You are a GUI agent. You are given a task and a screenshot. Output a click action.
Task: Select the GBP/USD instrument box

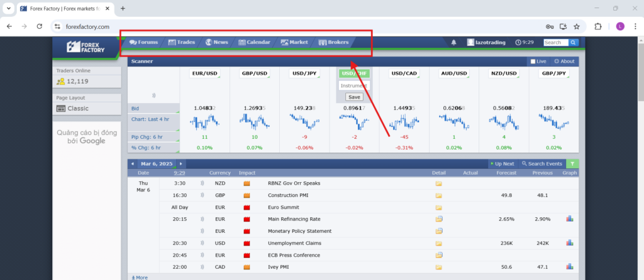pyautogui.click(x=255, y=73)
